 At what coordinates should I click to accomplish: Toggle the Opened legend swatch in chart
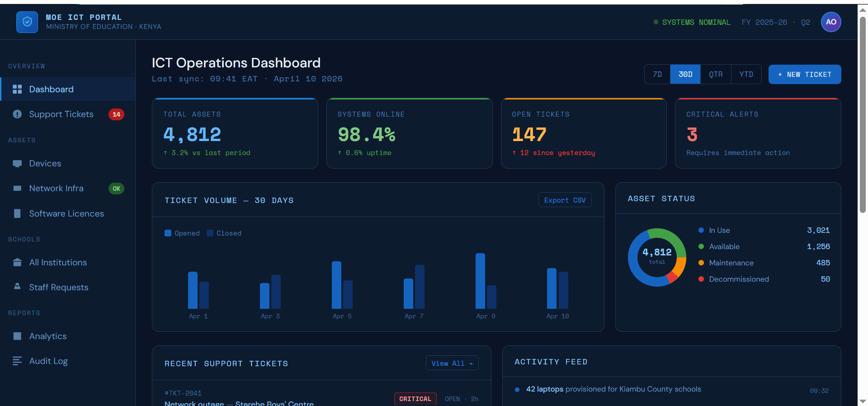tap(168, 233)
